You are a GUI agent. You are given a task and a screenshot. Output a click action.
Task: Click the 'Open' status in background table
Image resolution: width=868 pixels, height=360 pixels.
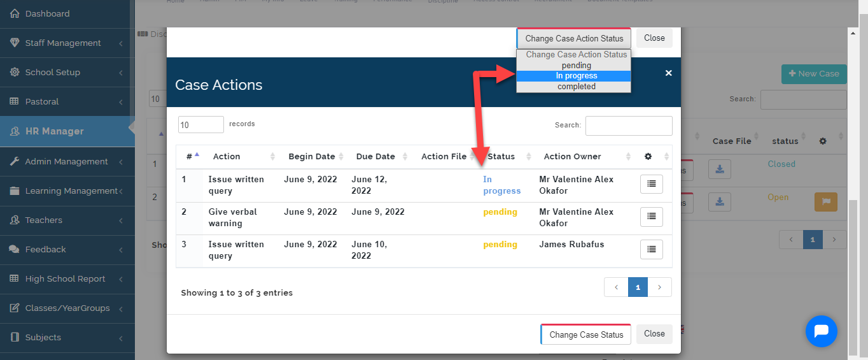pyautogui.click(x=778, y=198)
